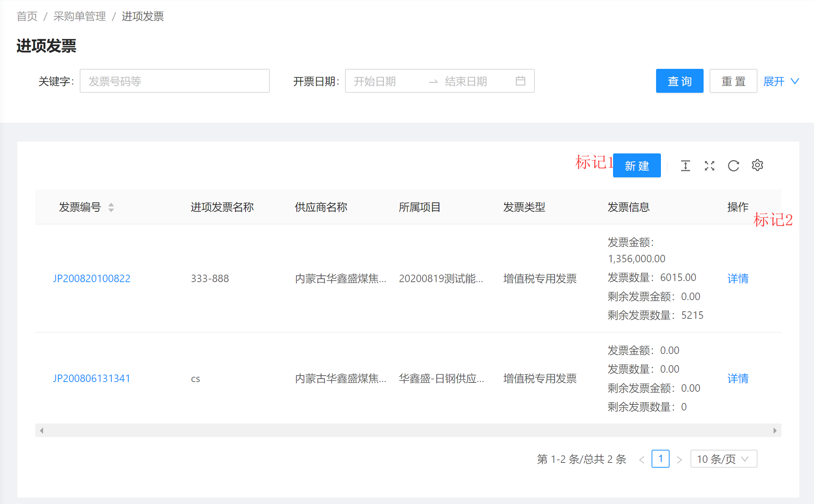The image size is (814, 504).
Task: Open 详情 for invoice JP200806131341
Action: click(x=738, y=378)
